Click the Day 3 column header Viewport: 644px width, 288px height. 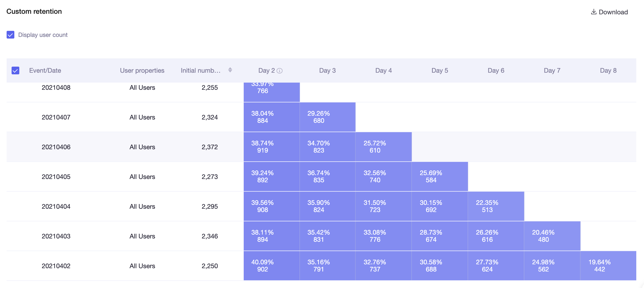[327, 70]
